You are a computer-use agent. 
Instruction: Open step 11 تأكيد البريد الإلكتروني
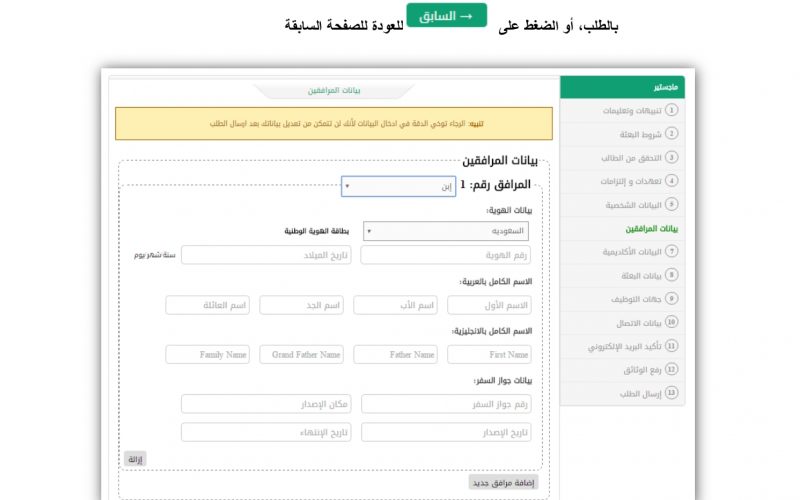(622, 346)
